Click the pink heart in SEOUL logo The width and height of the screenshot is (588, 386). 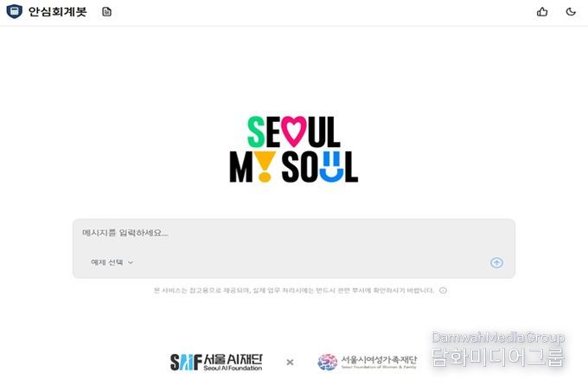294,132
